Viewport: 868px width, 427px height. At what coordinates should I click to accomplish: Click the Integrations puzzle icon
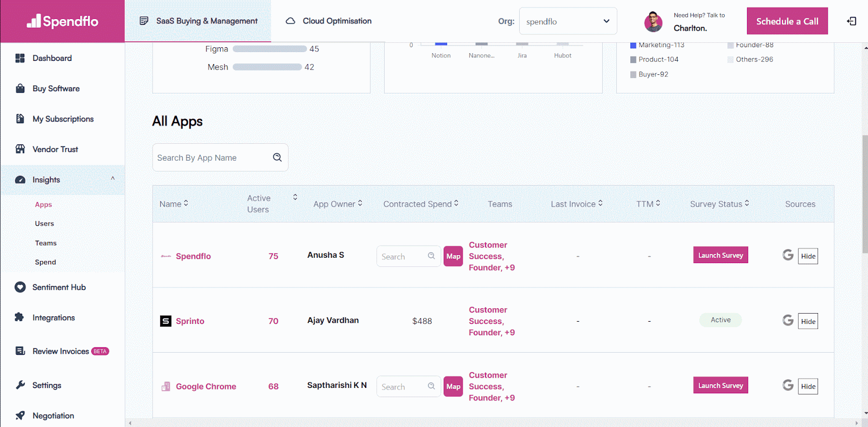click(20, 317)
